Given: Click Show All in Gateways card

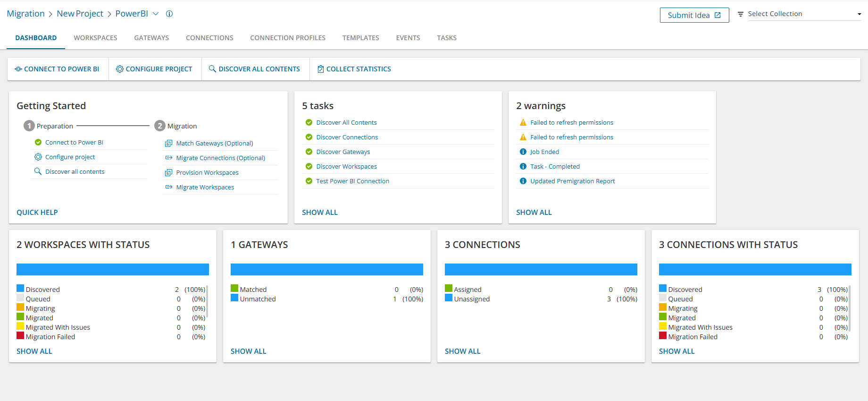Looking at the screenshot, I should click(x=249, y=351).
